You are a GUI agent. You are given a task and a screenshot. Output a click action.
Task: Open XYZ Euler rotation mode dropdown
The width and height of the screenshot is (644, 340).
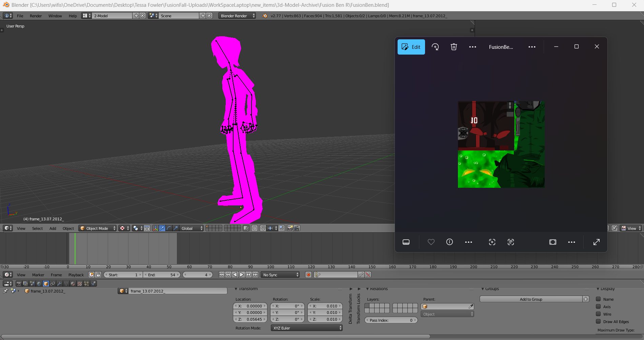(x=307, y=328)
